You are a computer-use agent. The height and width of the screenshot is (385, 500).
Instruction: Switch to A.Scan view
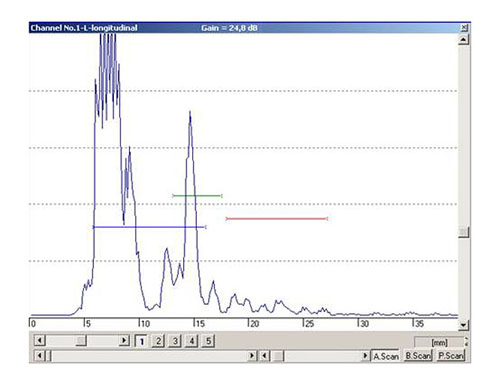[x=386, y=356]
